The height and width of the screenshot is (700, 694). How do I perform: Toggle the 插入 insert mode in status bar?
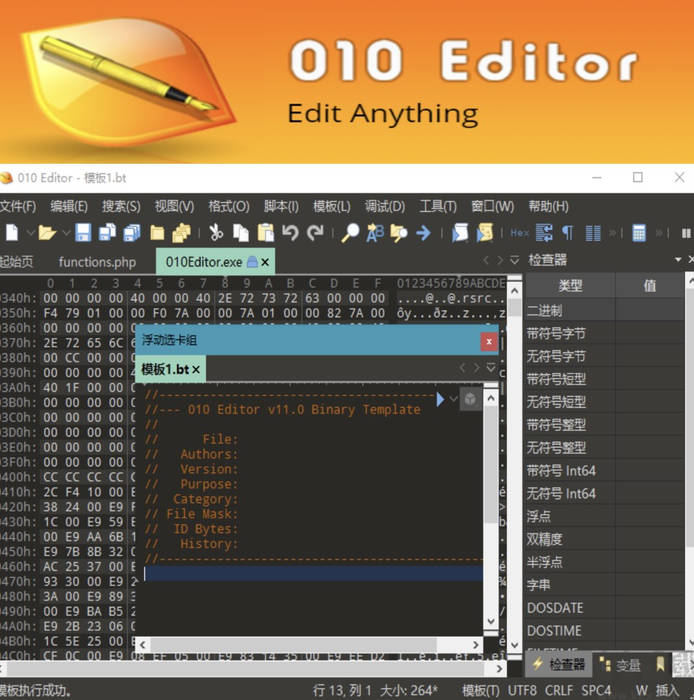point(667,690)
